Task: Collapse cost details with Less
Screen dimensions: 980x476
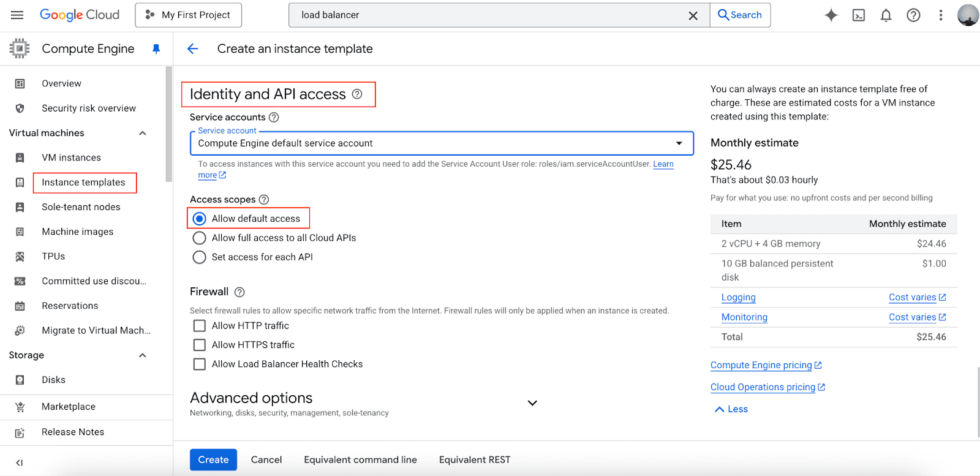Action: click(x=731, y=409)
